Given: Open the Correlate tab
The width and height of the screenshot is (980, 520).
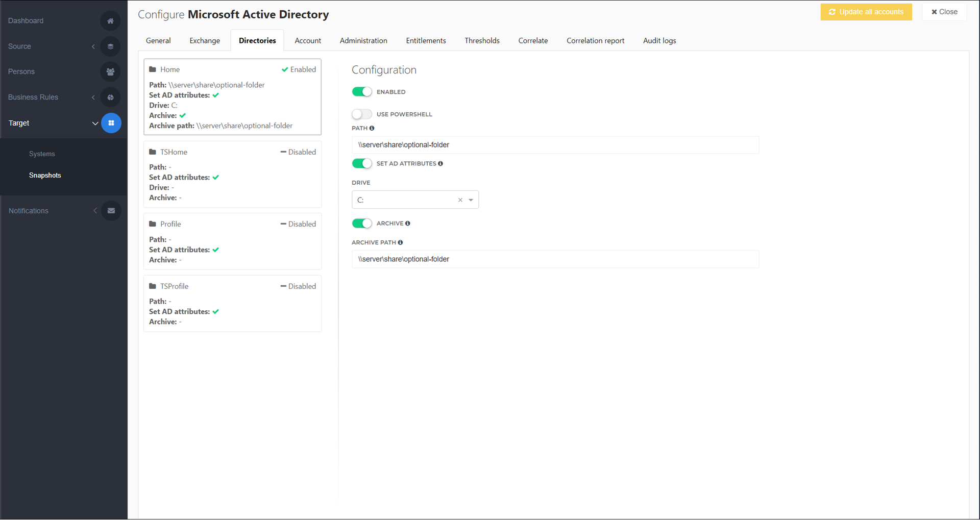Looking at the screenshot, I should coord(533,41).
